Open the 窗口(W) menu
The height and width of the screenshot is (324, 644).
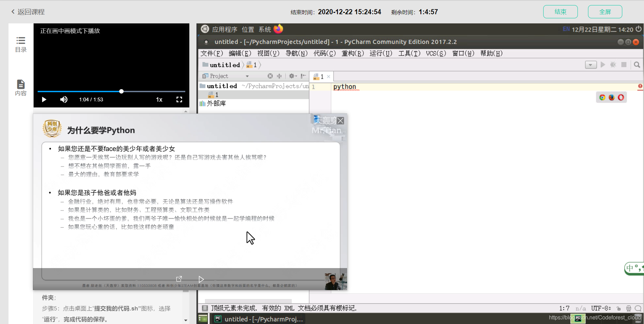[463, 54]
